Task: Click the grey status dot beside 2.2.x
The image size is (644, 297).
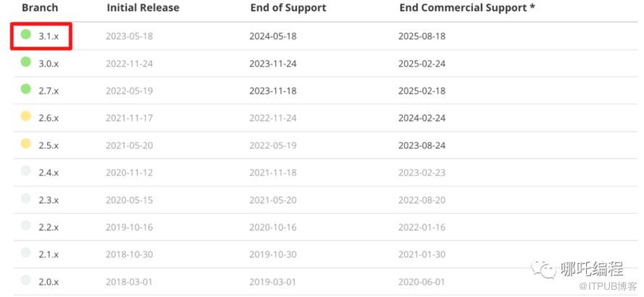Action: coord(26,225)
